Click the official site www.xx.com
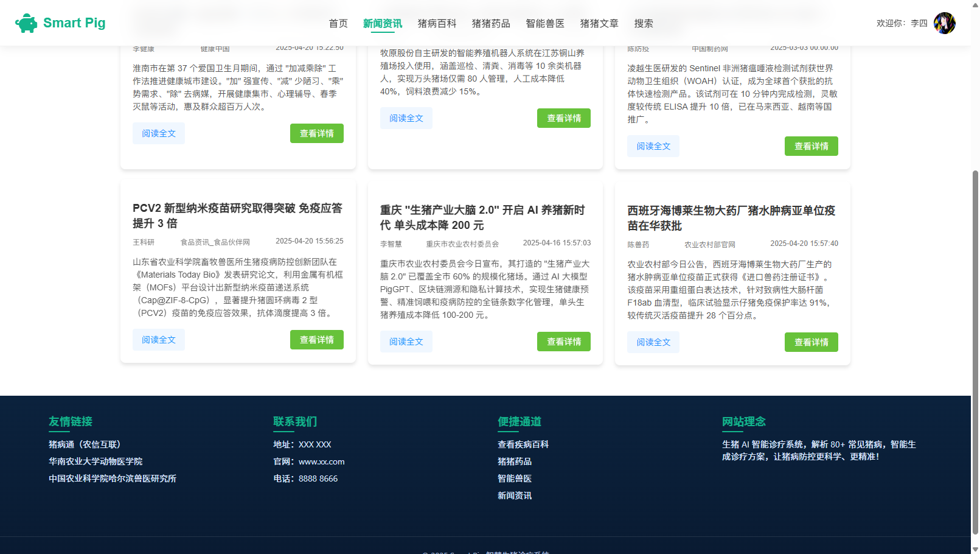Viewport: 980px width, 554px height. [321, 461]
